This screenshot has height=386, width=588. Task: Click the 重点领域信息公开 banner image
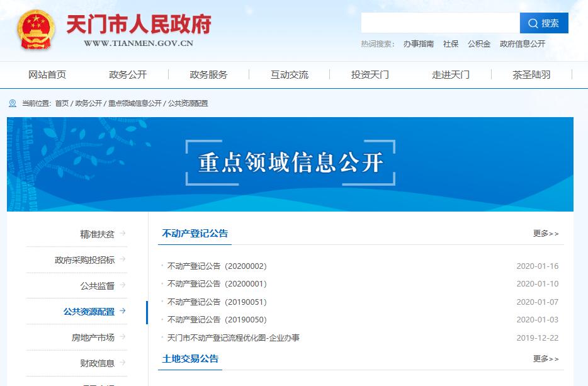(290, 164)
